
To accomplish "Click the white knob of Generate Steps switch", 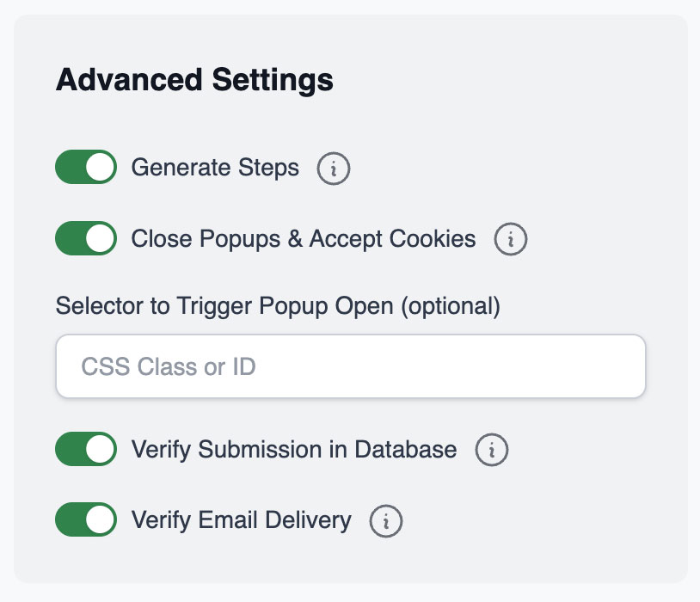I will 101,168.
